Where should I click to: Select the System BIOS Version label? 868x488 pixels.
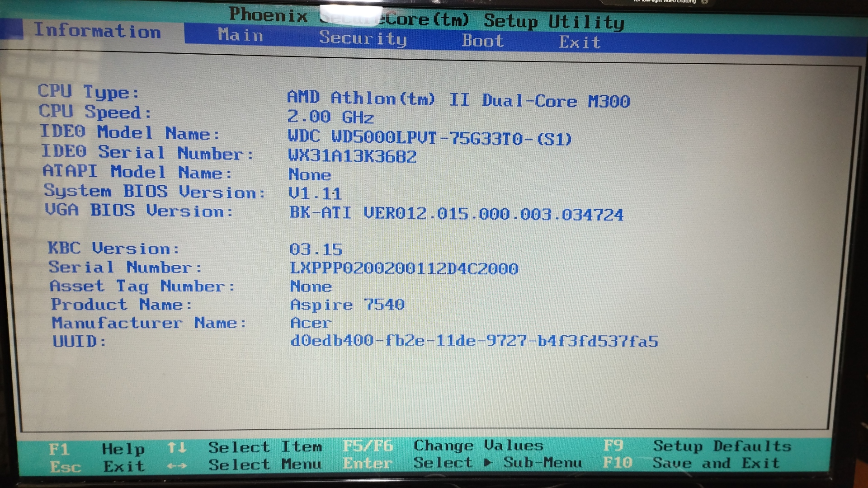(155, 191)
